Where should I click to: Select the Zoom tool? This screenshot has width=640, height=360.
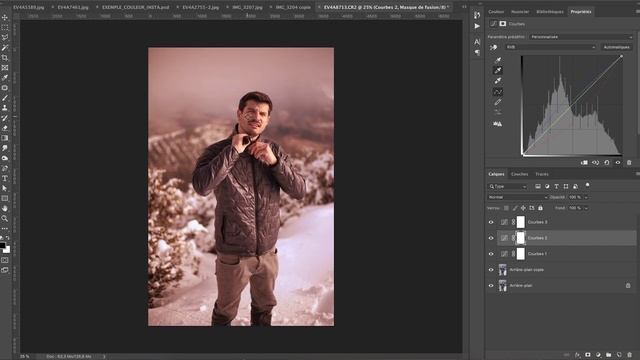pyautogui.click(x=5, y=218)
